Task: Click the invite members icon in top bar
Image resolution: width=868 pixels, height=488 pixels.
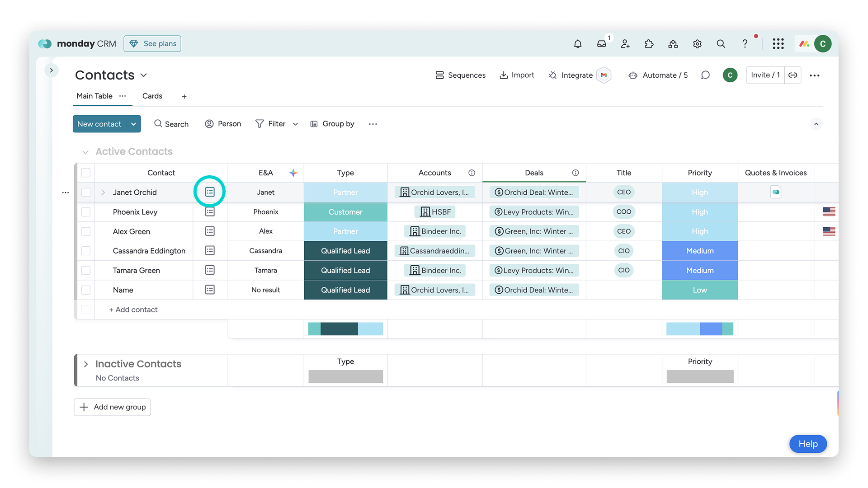Action: 625,44
